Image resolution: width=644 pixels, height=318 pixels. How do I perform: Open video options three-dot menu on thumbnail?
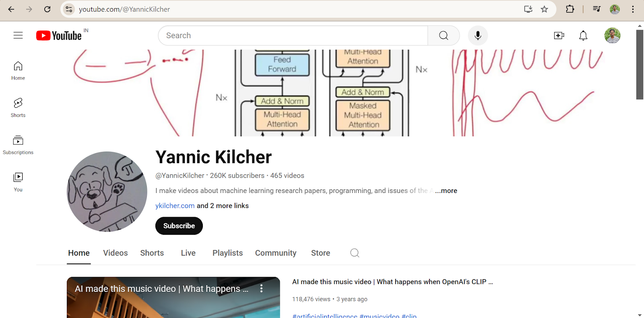click(261, 288)
